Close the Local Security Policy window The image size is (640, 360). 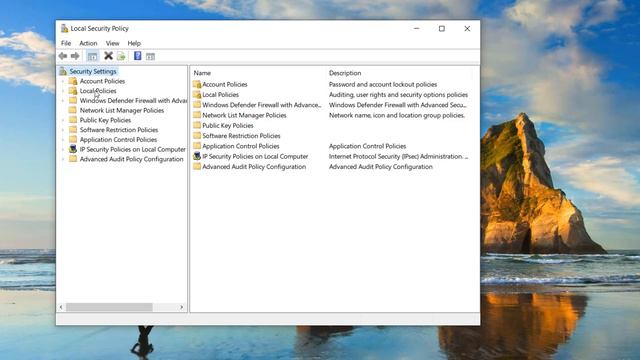point(467,29)
